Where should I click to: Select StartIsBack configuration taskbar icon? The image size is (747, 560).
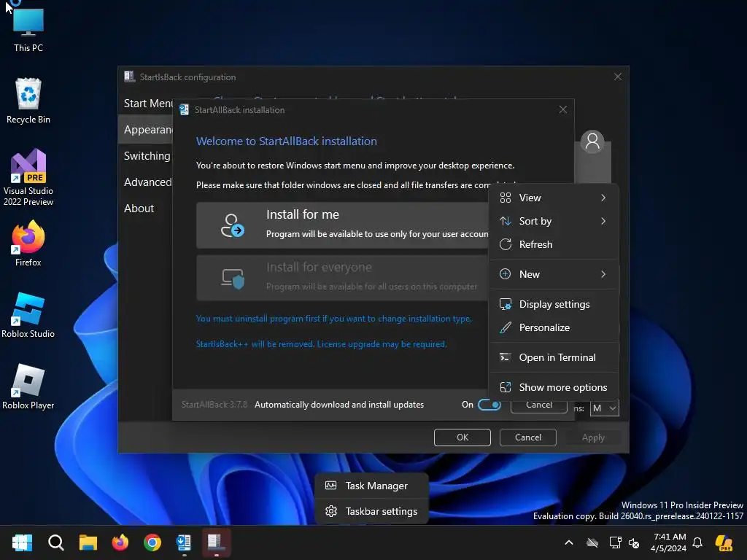click(216, 542)
